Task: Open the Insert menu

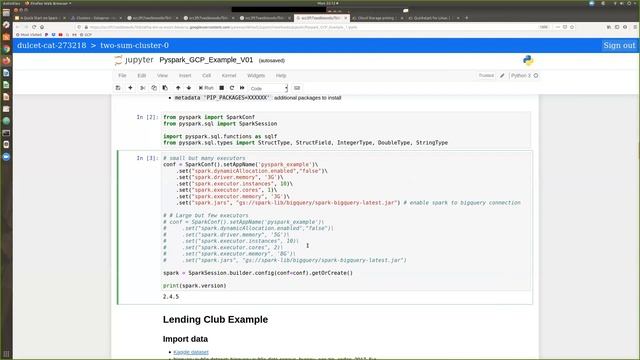Action: point(185,76)
